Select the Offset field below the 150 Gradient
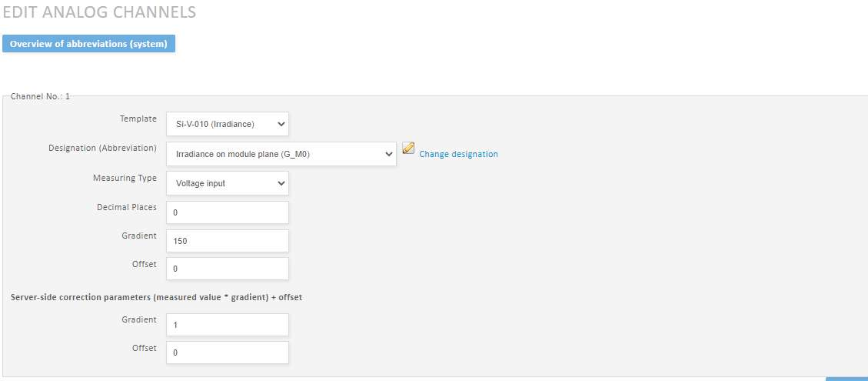 tap(228, 269)
